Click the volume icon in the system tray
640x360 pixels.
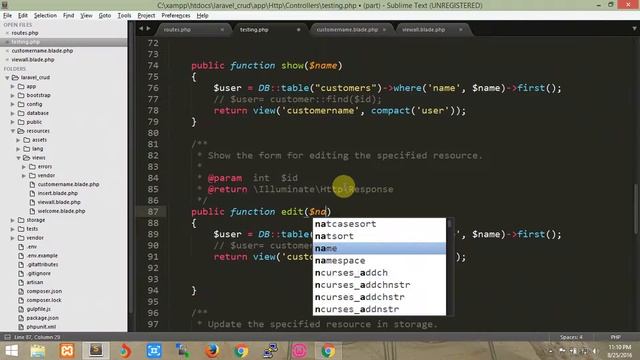[x=595, y=351]
